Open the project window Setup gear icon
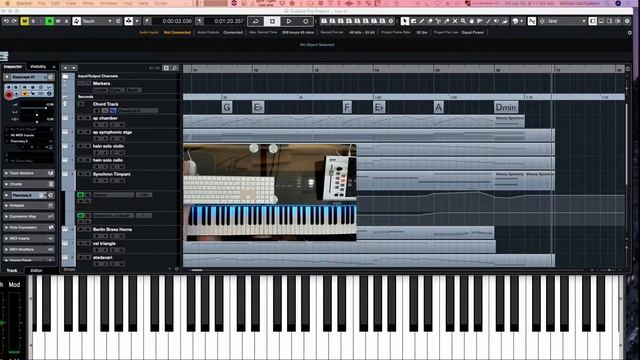The height and width of the screenshot is (360, 640). click(627, 21)
